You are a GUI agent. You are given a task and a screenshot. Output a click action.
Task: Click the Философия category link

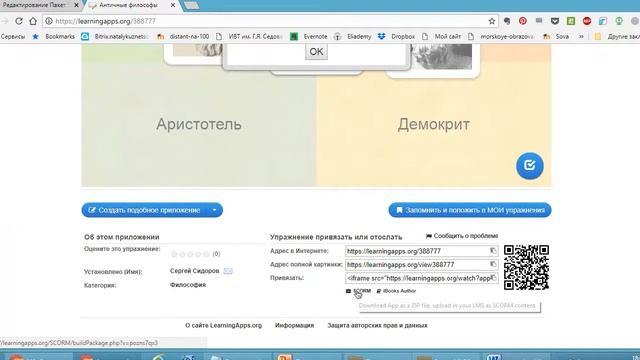coord(188,285)
